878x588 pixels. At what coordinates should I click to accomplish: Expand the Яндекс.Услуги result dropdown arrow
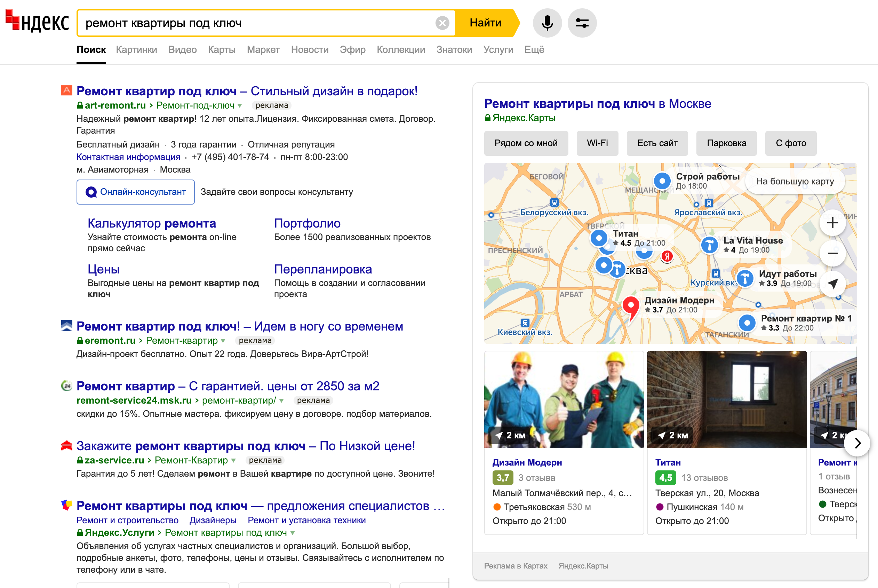[x=293, y=533]
